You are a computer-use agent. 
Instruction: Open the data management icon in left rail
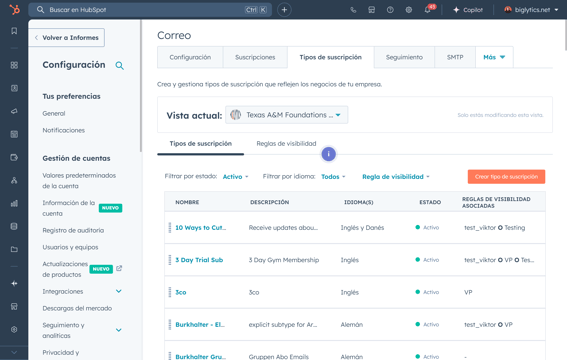point(14,226)
